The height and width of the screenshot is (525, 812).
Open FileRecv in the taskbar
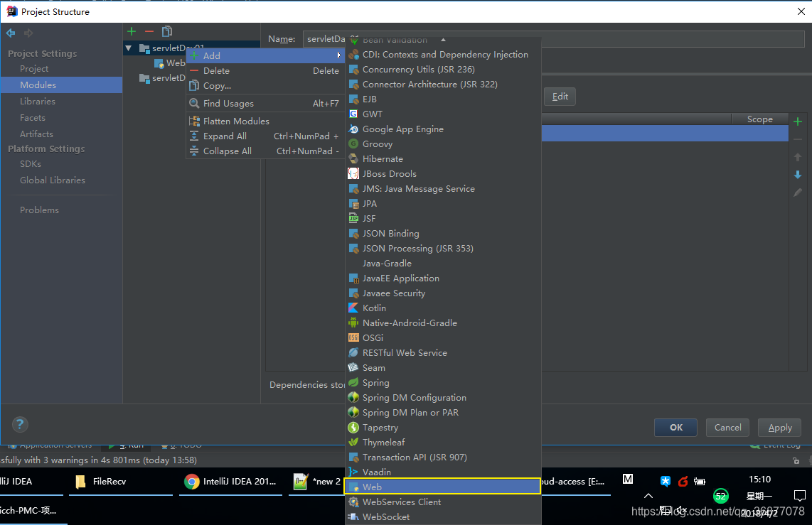pos(121,482)
